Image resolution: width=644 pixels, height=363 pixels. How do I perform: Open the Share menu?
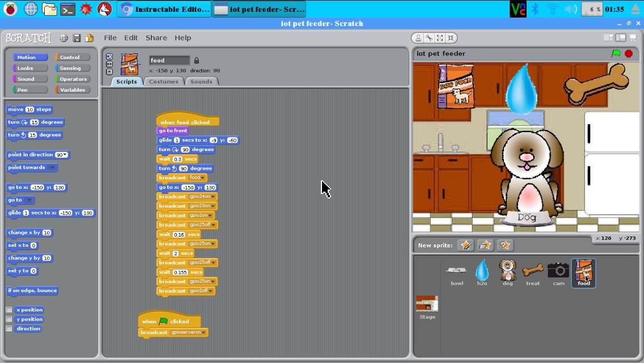[x=156, y=38]
